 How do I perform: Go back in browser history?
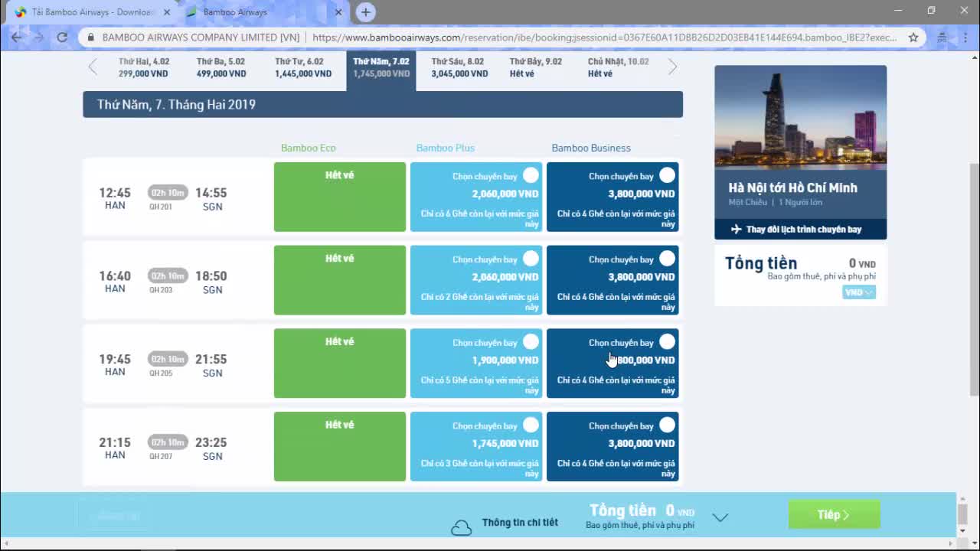[x=17, y=37]
